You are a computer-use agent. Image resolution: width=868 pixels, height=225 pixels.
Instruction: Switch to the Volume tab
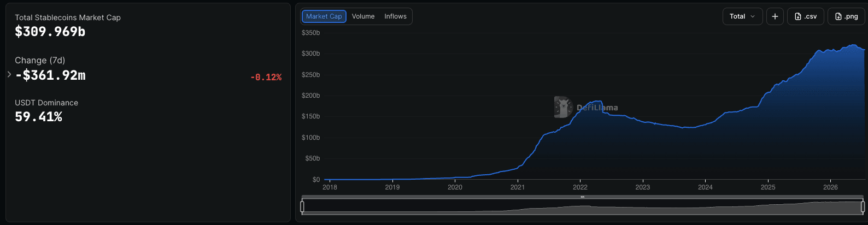point(363,16)
